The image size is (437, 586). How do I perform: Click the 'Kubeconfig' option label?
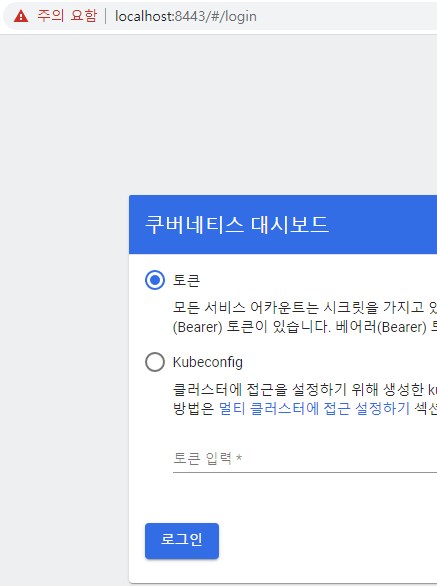point(208,362)
